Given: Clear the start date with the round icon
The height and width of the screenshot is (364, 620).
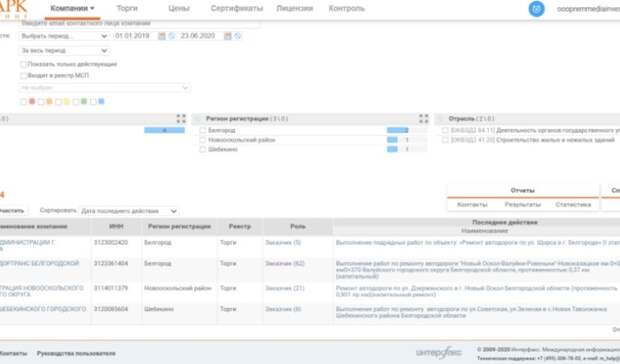Looking at the screenshot, I should [172, 36].
